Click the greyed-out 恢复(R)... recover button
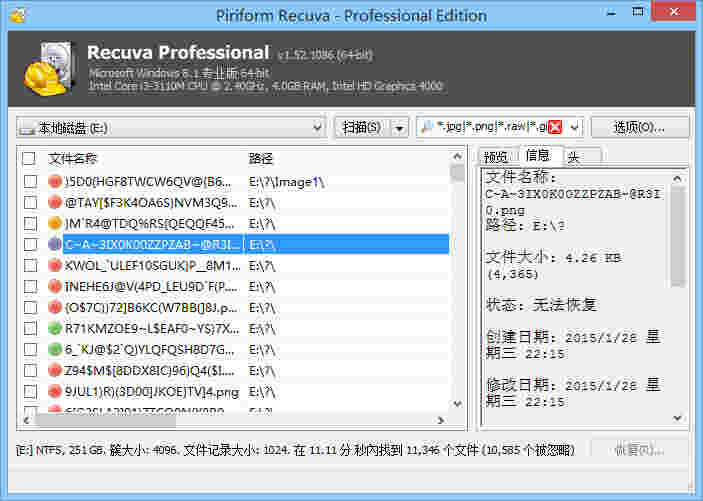 coord(639,449)
